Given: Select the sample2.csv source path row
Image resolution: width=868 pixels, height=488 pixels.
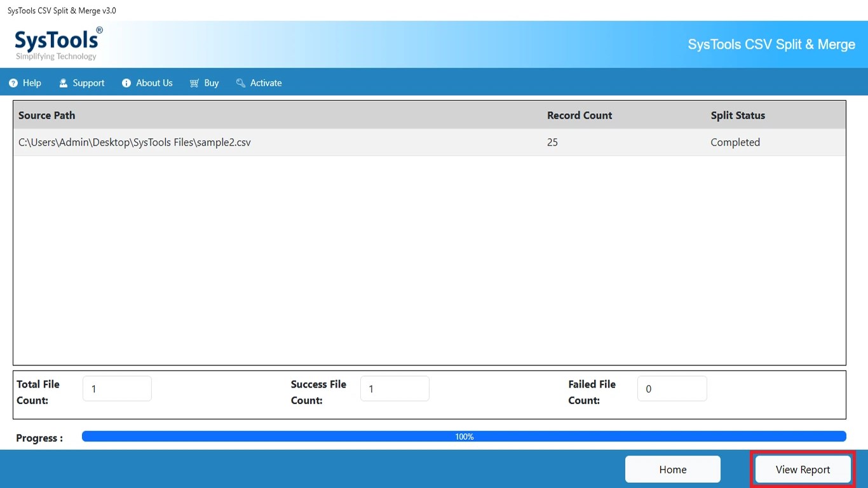Looking at the screenshot, I should [430, 142].
